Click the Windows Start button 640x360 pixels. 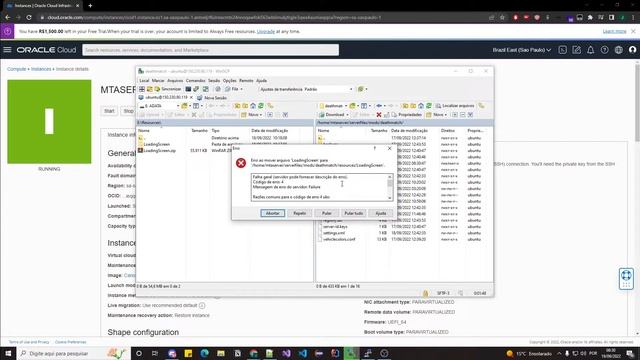(x=8, y=353)
